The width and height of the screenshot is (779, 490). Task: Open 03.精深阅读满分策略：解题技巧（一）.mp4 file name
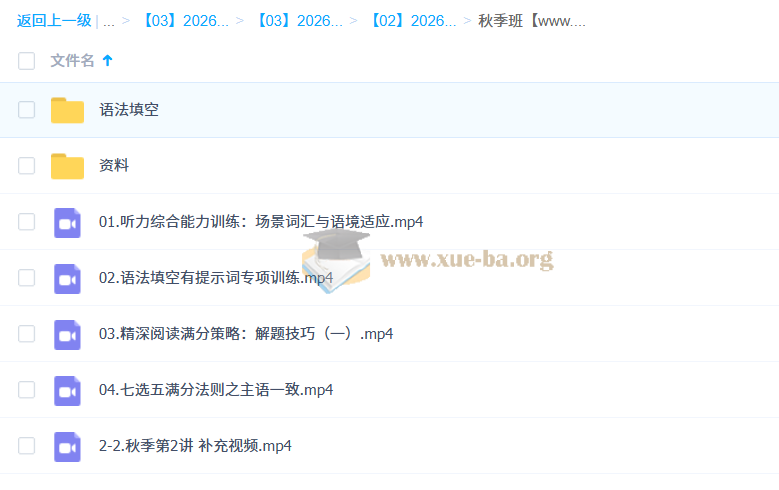click(x=246, y=334)
